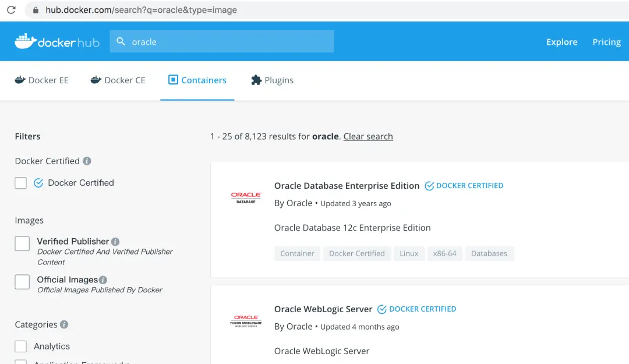Click the Docker CE whale icon
The image size is (629, 364).
pos(96,80)
